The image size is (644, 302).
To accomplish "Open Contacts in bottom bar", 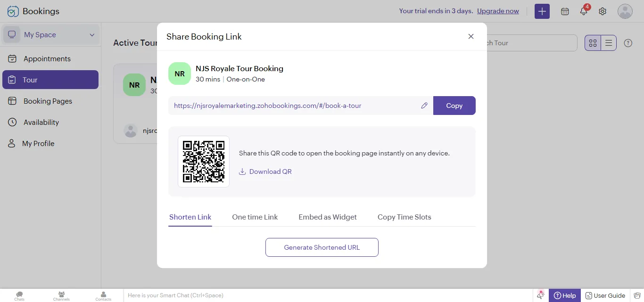I will tap(103, 295).
